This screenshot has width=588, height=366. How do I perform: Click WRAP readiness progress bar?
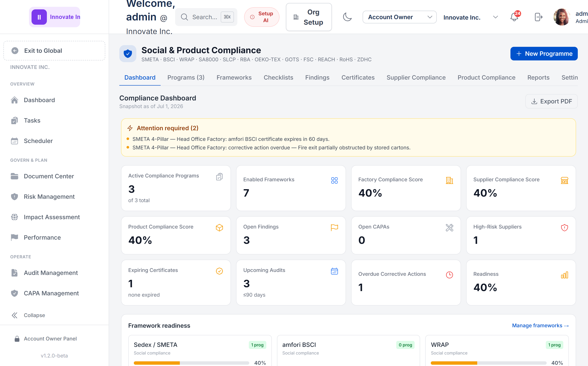(489, 363)
